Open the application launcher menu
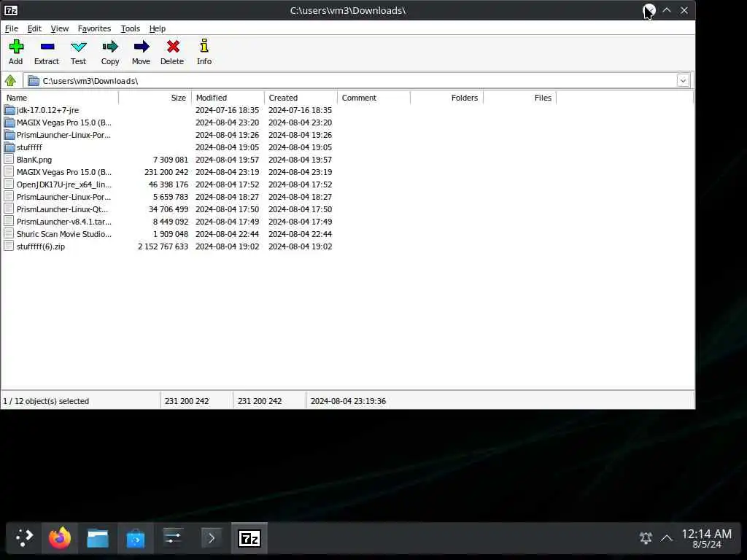Image resolution: width=747 pixels, height=560 pixels. pyautogui.click(x=24, y=538)
